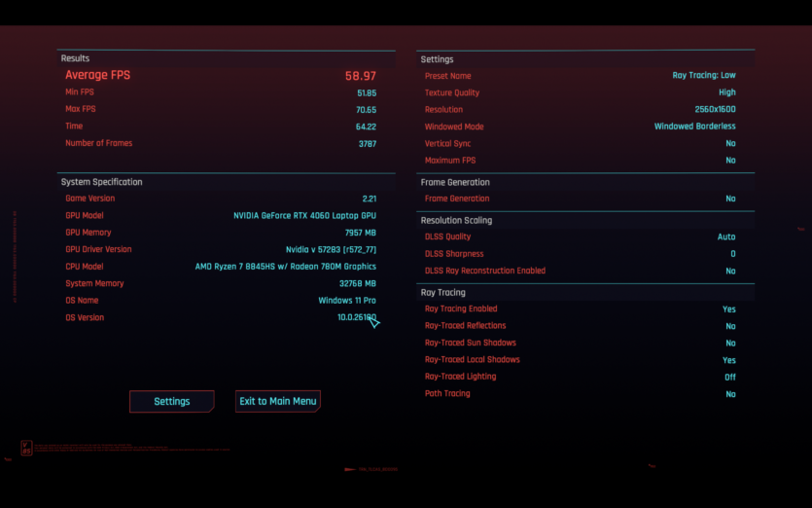Select the Min FPS value 51.85

[x=367, y=93]
